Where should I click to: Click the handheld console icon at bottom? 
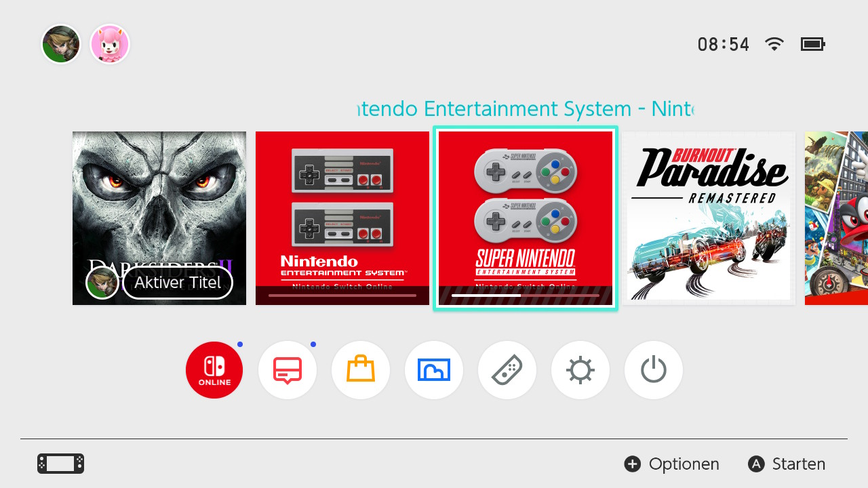61,464
